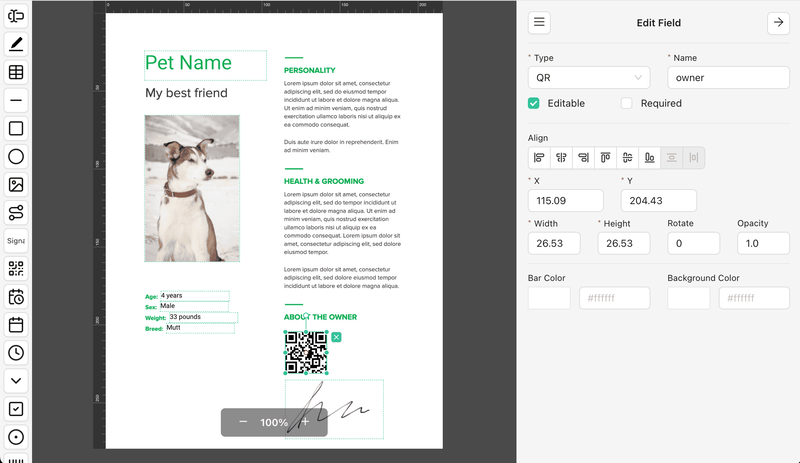Image resolution: width=800 pixels, height=463 pixels.
Task: Select the Table tool in sidebar
Action: pos(16,72)
